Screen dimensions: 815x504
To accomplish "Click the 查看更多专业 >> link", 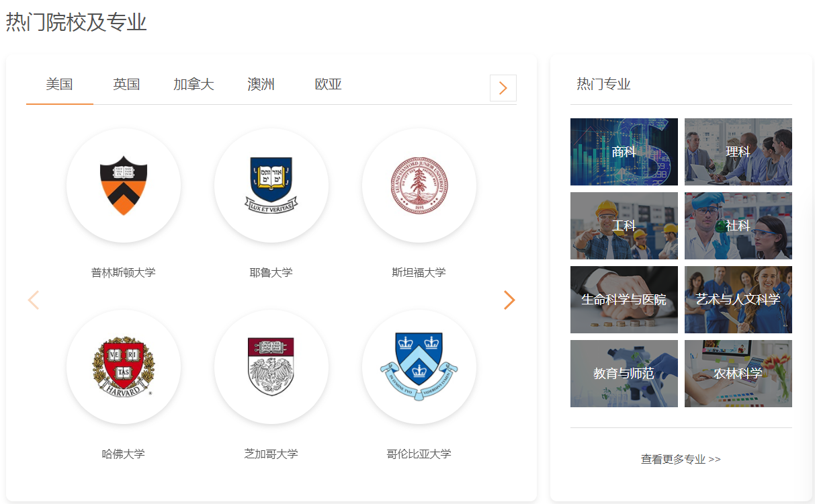I will [681, 459].
